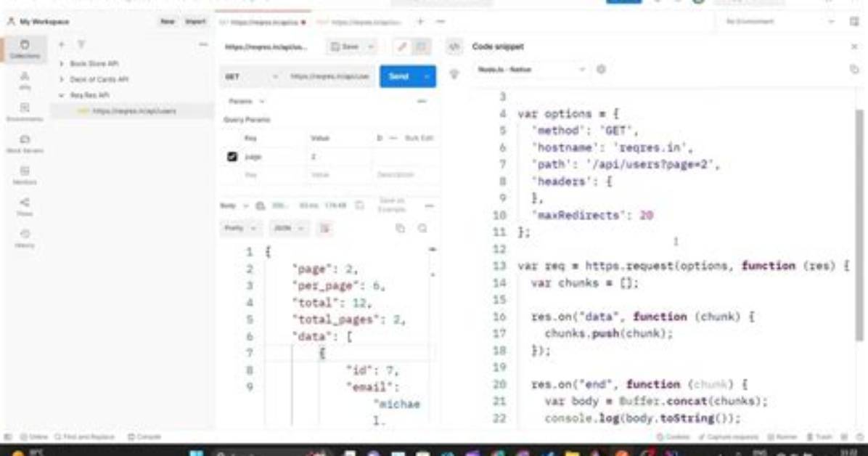Image resolution: width=868 pixels, height=456 pixels.
Task: Open the Save dropdown arrow
Action: (371, 47)
